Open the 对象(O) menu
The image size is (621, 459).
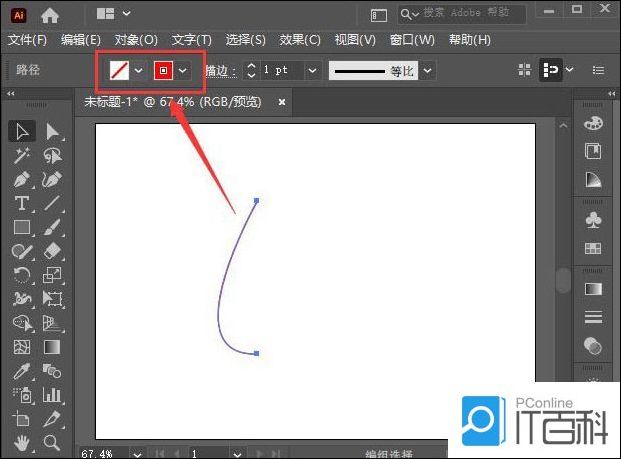[x=136, y=40]
